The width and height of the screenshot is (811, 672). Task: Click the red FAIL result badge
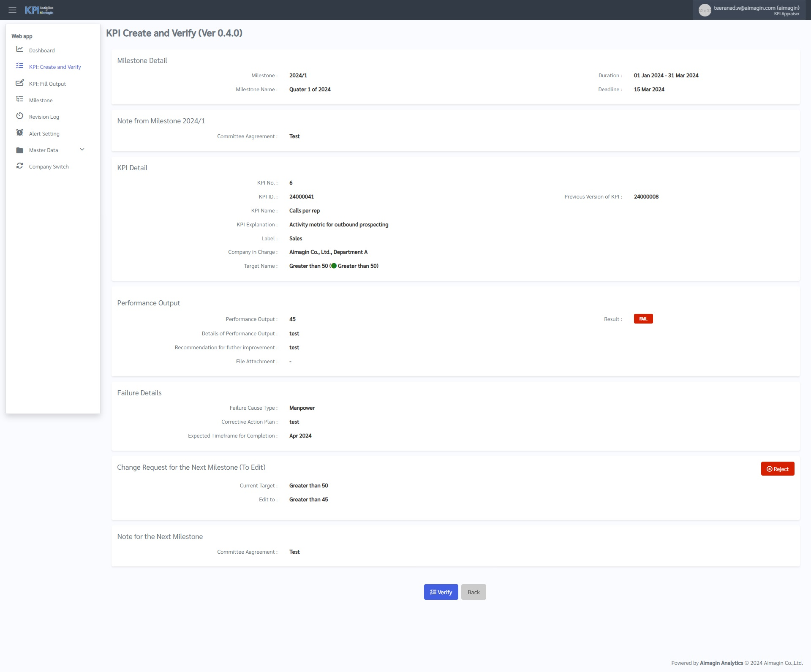[x=643, y=319]
